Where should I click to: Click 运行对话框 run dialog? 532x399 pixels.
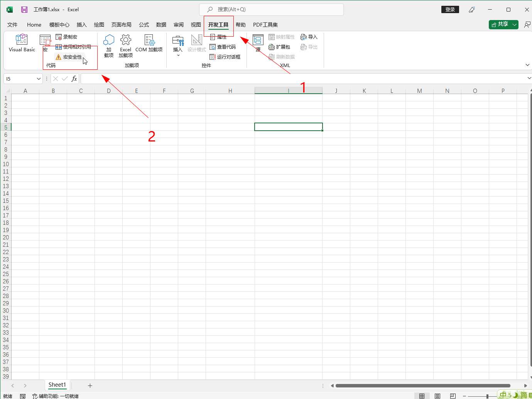tap(225, 57)
